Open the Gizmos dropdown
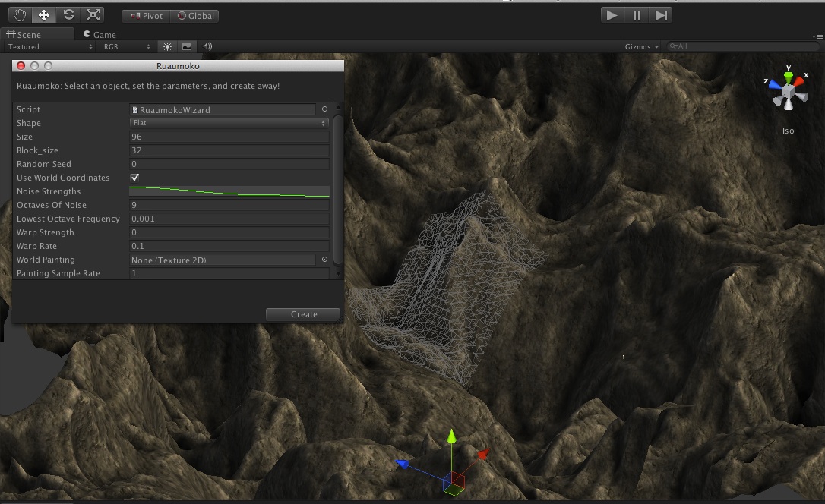Viewport: 825px width, 504px height. click(x=640, y=46)
